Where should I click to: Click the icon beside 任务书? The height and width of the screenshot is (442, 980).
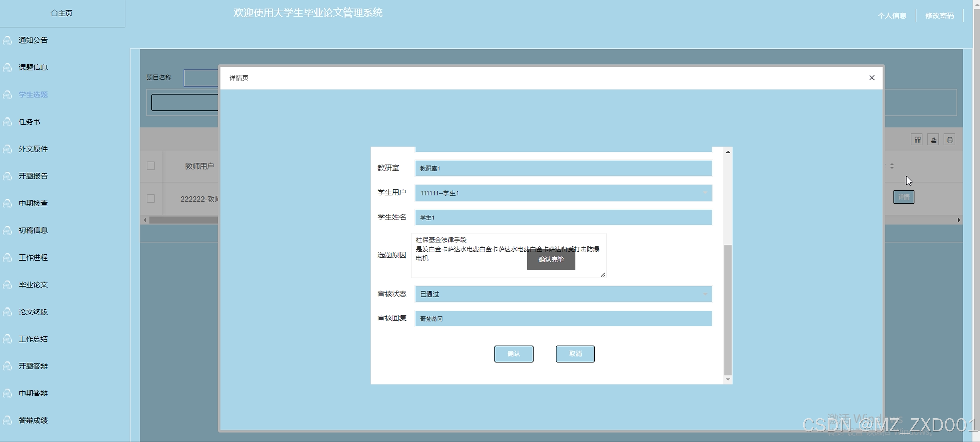pyautogui.click(x=7, y=122)
